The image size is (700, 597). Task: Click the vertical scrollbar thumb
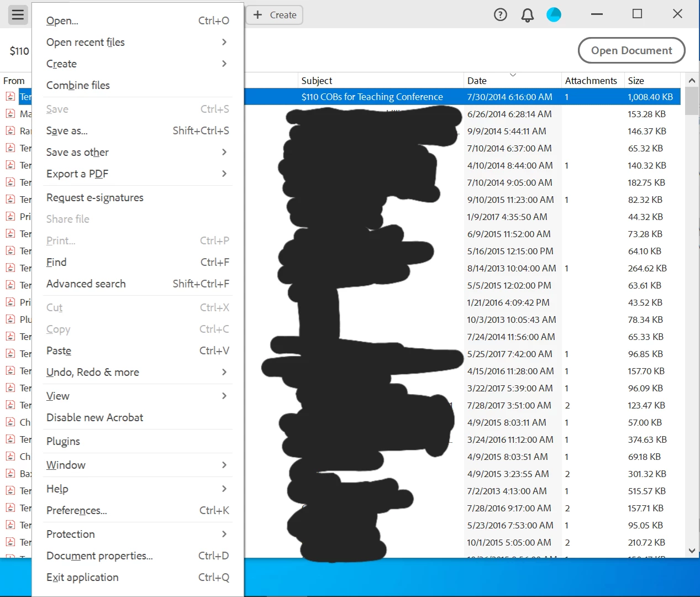point(692,101)
